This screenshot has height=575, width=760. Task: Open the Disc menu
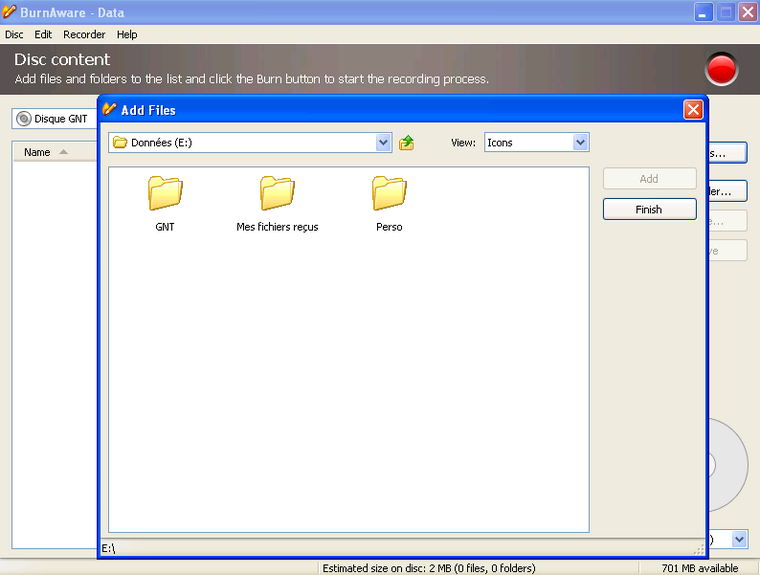(14, 34)
